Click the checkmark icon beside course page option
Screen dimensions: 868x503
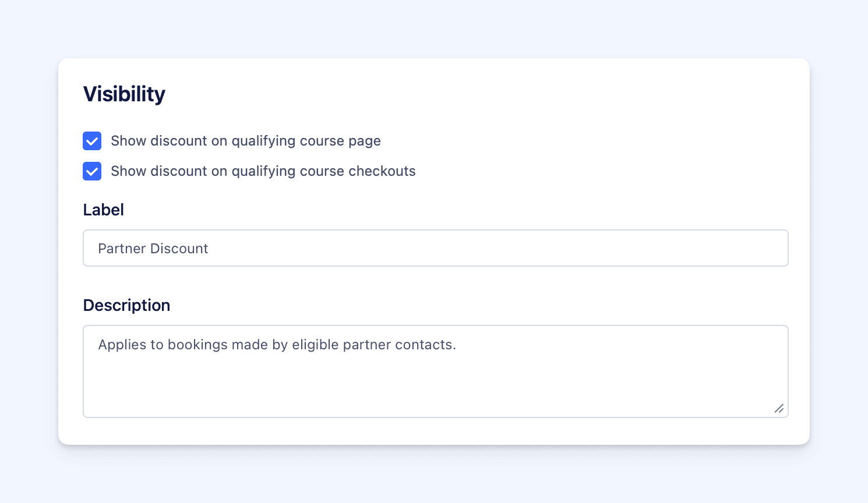pos(92,141)
